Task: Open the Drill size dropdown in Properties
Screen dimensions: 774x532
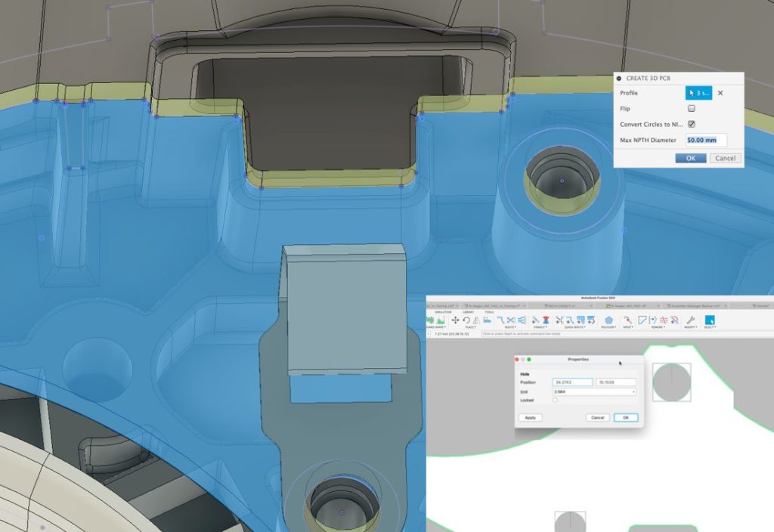Action: coord(633,392)
